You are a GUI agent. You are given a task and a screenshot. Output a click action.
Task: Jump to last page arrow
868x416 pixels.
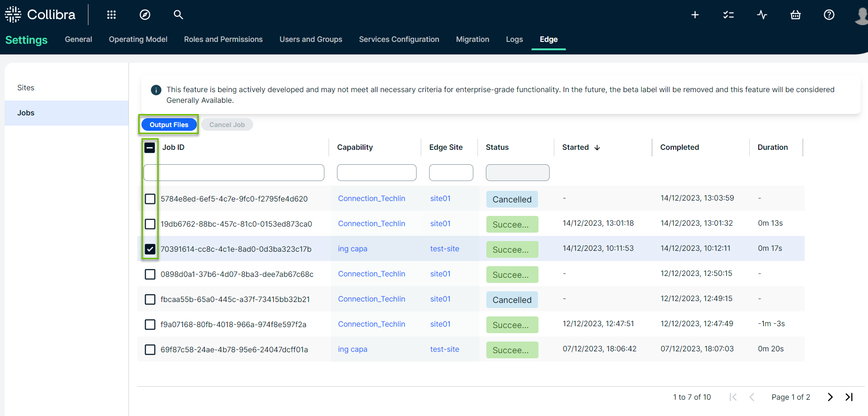tap(849, 397)
